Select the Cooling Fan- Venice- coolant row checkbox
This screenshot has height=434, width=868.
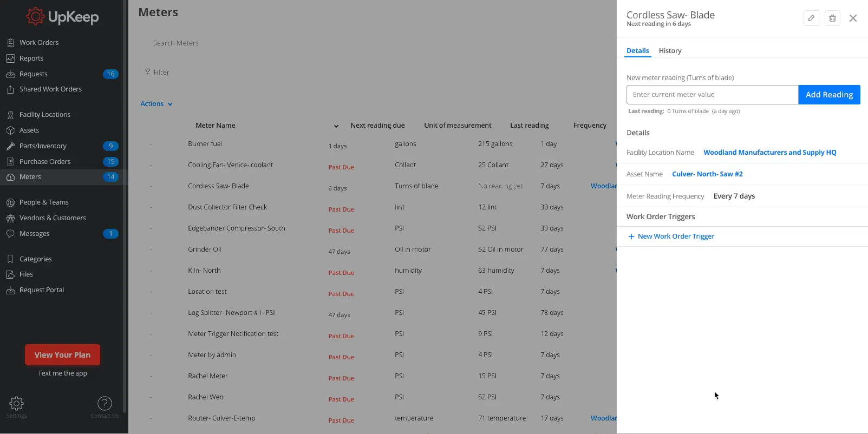pyautogui.click(x=151, y=165)
